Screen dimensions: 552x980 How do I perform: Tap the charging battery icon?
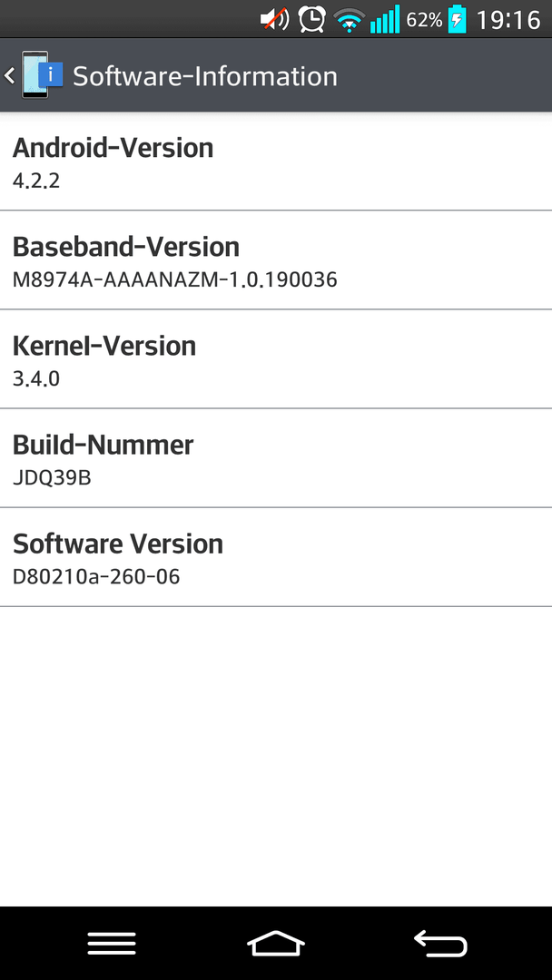coord(458,19)
